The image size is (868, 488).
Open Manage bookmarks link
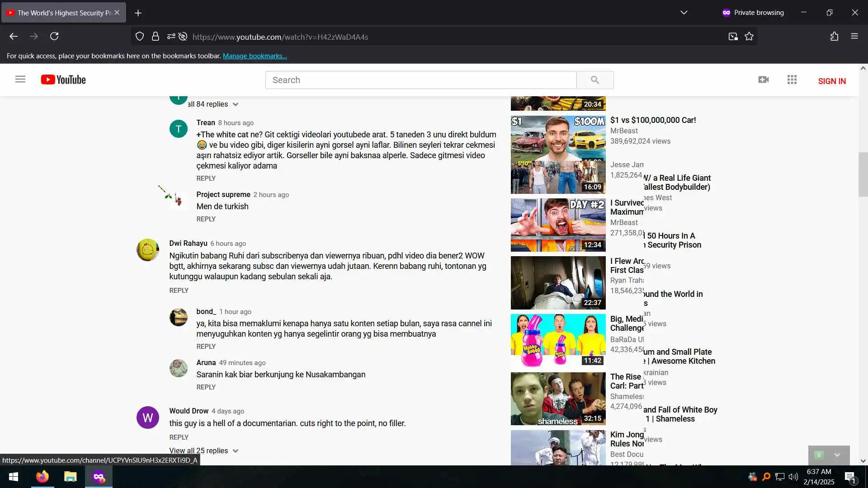pyautogui.click(x=255, y=56)
